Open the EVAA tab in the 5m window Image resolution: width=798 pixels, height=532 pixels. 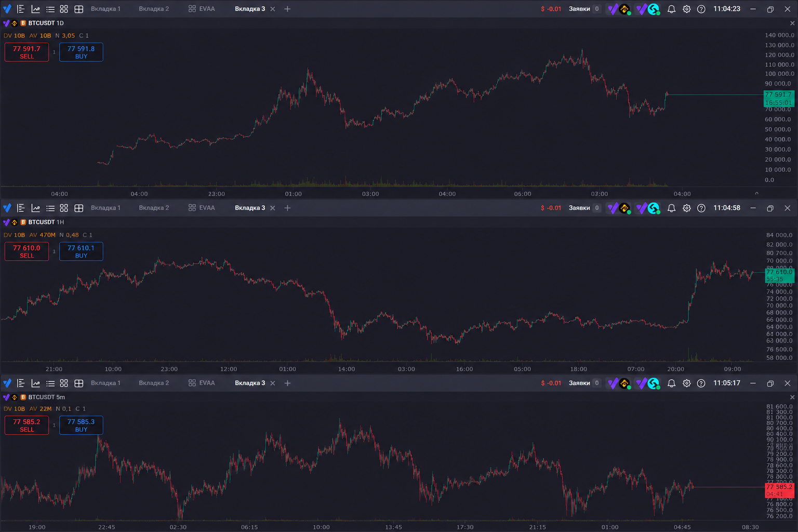tap(202, 383)
